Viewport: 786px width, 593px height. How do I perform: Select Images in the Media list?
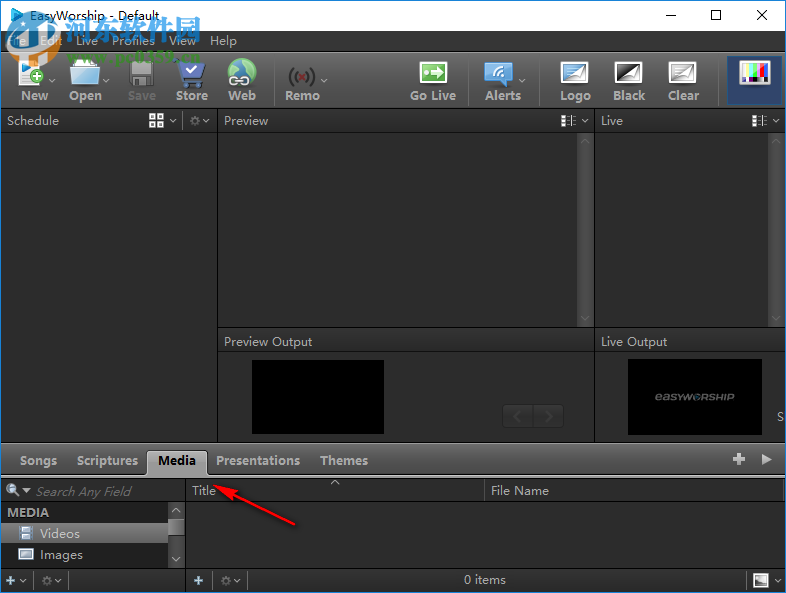pos(84,554)
